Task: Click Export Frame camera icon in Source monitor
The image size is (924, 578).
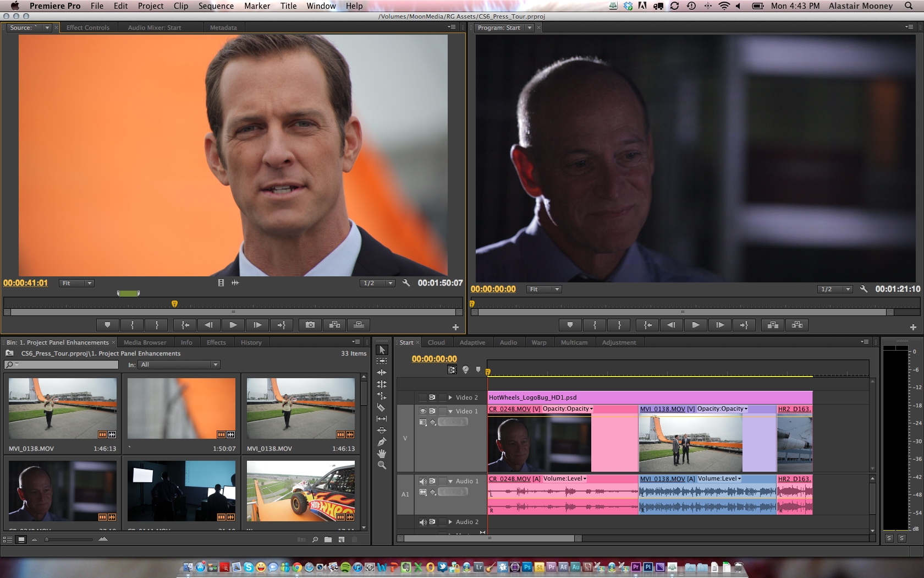Action: 310,325
